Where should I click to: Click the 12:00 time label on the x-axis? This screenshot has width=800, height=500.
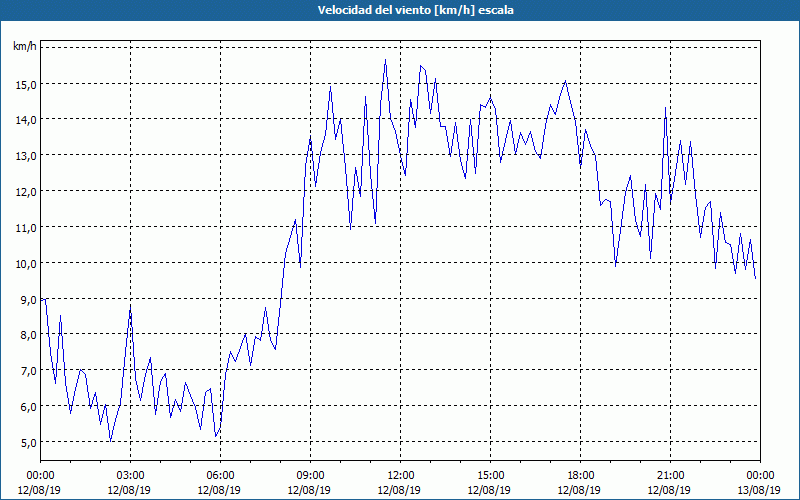399,476
